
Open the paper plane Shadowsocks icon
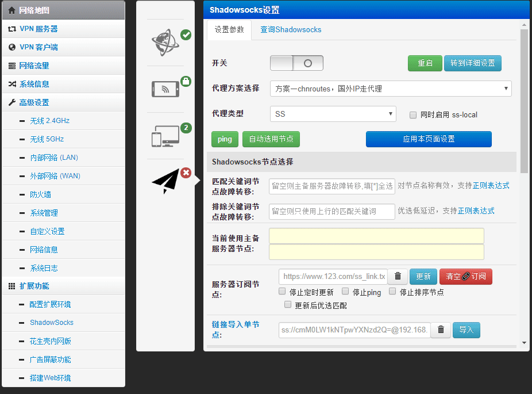pos(165,181)
